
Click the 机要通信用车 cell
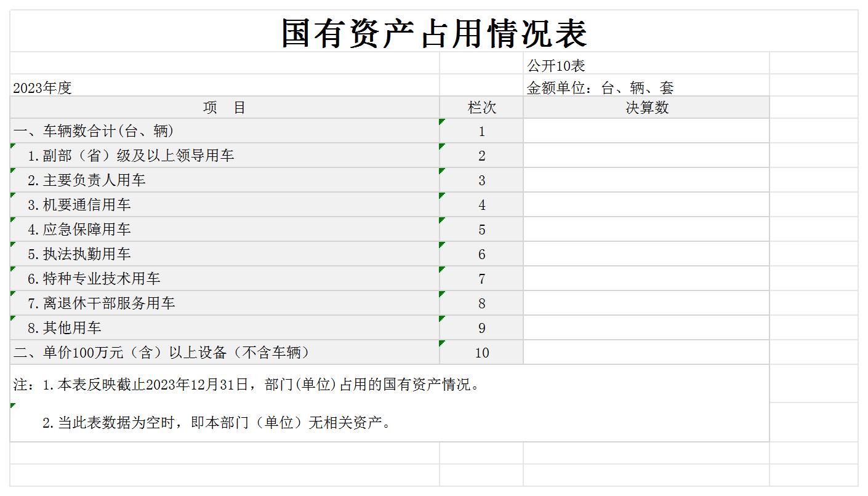point(225,205)
